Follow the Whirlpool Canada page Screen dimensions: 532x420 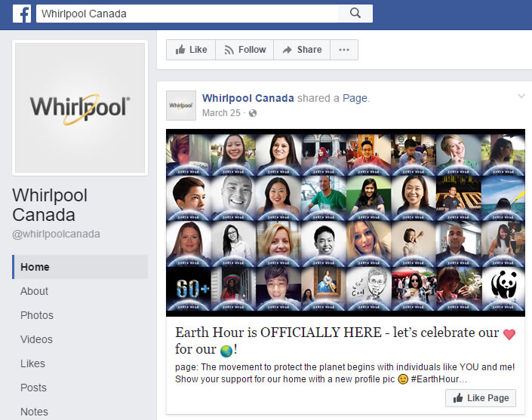(244, 50)
